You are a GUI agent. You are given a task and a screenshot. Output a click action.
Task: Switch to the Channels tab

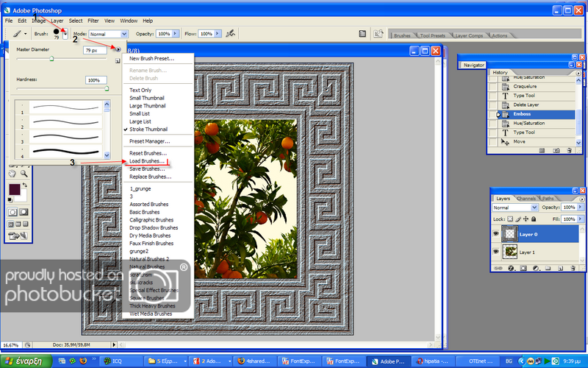click(x=526, y=199)
